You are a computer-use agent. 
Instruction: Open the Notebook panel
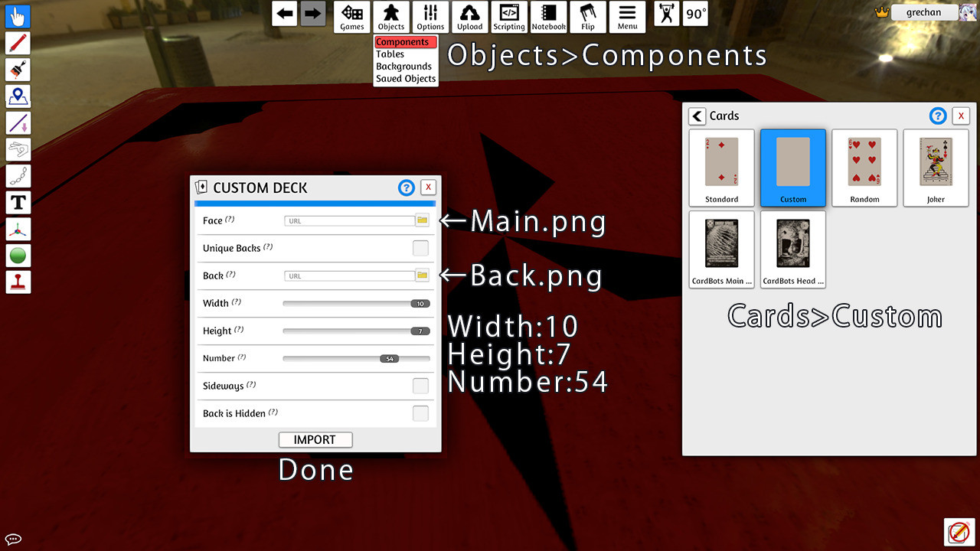(x=548, y=17)
